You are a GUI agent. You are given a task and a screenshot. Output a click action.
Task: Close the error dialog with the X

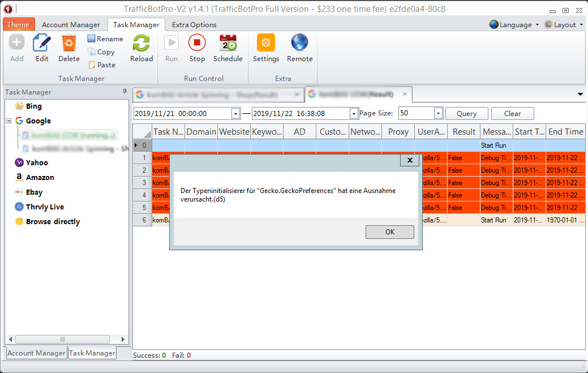pyautogui.click(x=409, y=161)
